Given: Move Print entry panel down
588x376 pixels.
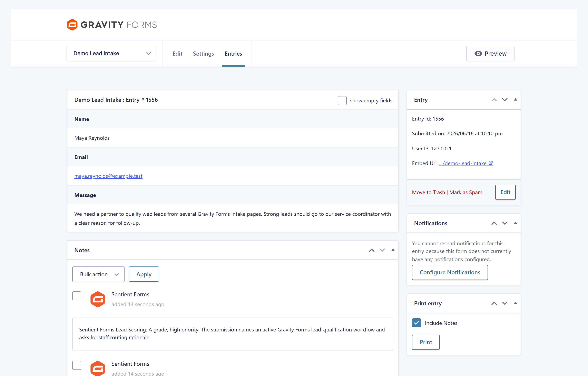Looking at the screenshot, I should pos(505,303).
